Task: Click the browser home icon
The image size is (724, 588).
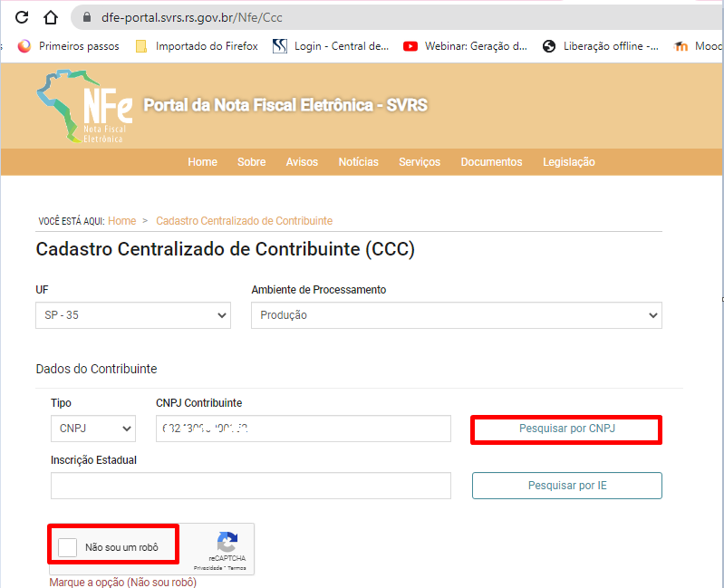Action: 51,17
